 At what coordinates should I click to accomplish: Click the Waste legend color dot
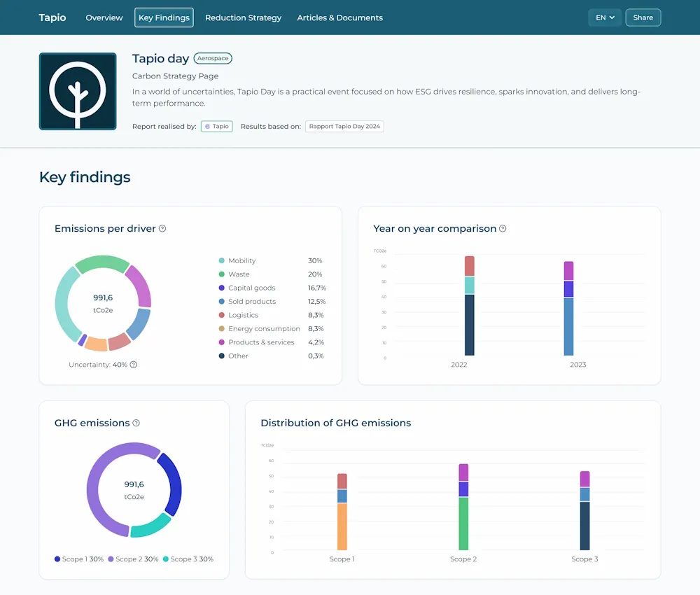pyautogui.click(x=221, y=274)
